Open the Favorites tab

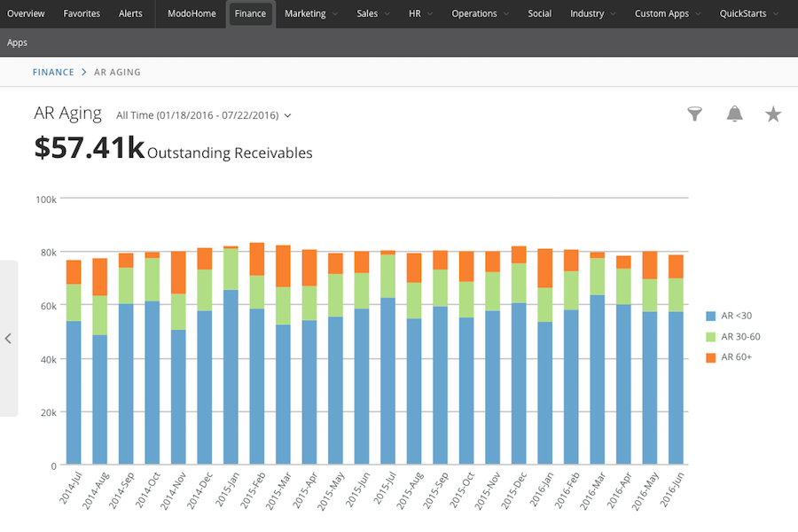click(x=82, y=13)
